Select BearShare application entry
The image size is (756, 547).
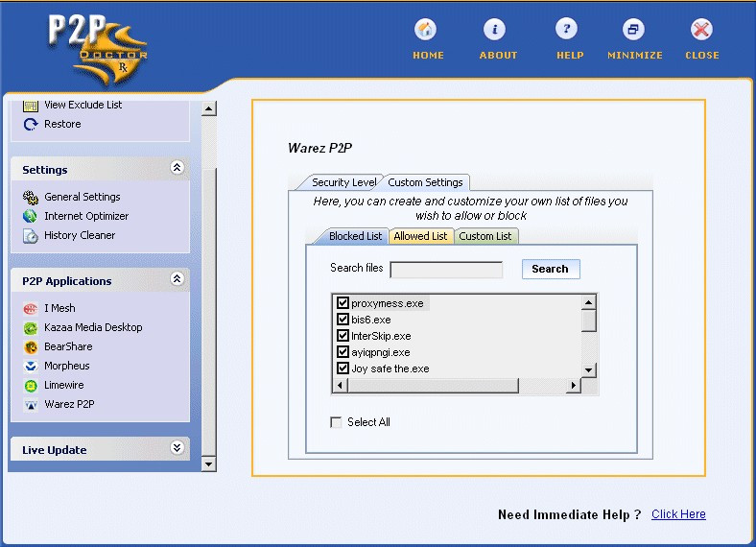(x=68, y=346)
